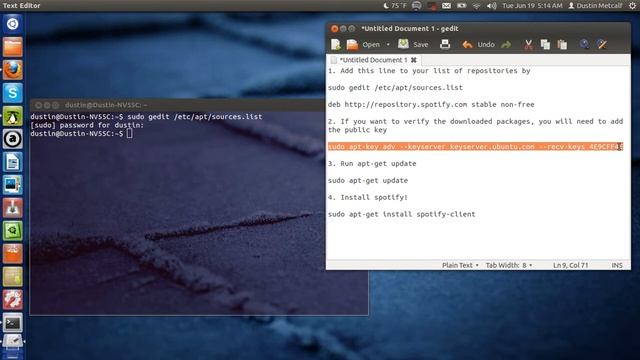
Task: Click the 'deb http://repository.spotify.com' line
Action: [x=431, y=104]
